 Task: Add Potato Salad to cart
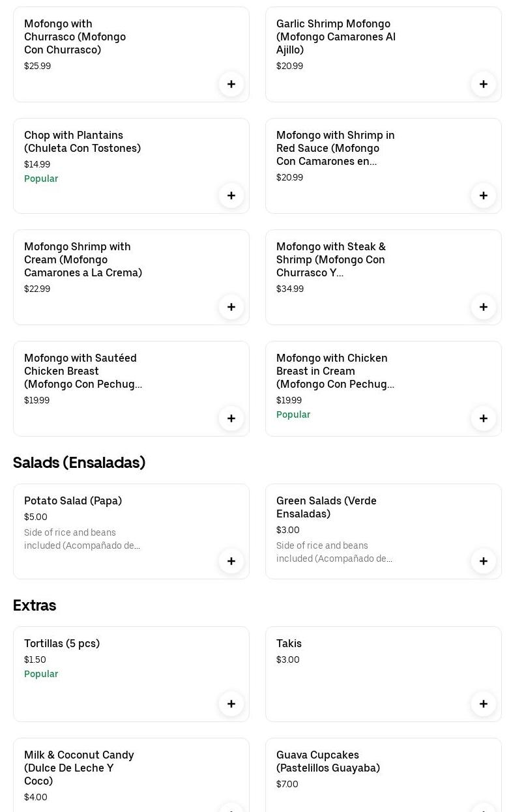coord(231,561)
